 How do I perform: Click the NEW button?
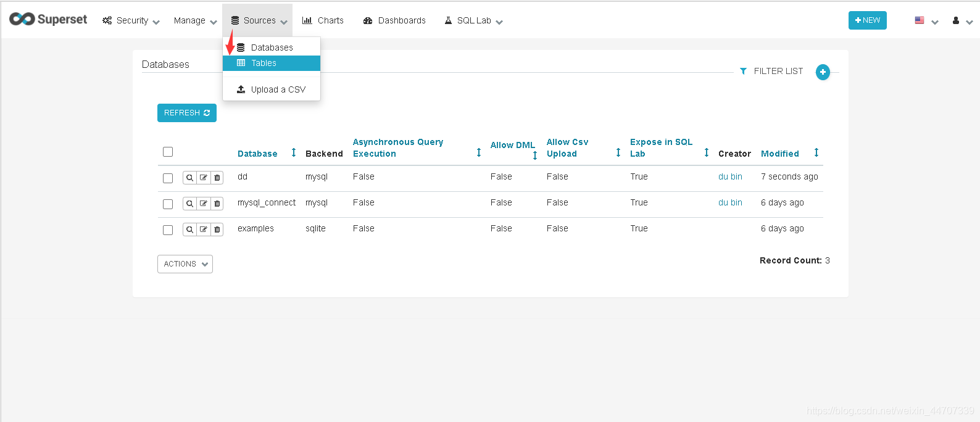[x=868, y=20]
